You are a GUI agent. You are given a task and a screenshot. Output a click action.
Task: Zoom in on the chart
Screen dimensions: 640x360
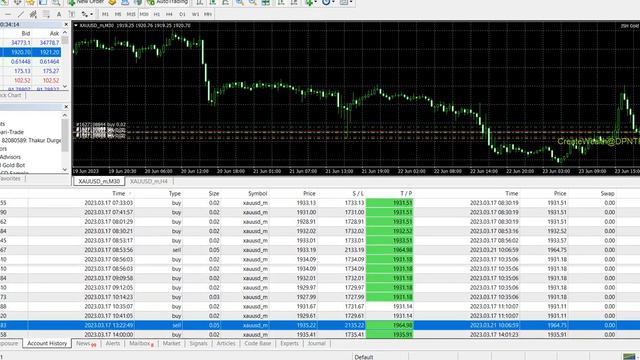pos(240,2)
